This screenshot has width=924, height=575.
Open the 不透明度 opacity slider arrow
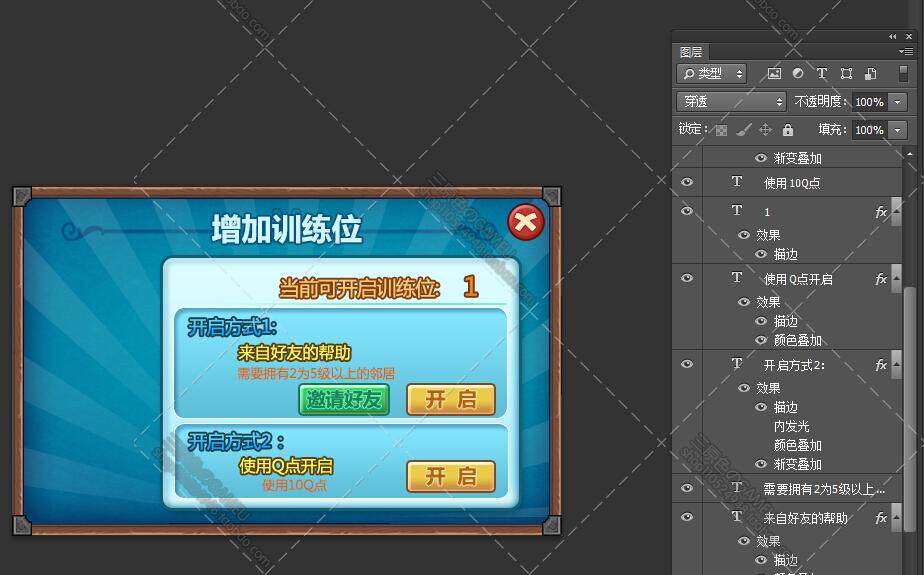click(897, 102)
